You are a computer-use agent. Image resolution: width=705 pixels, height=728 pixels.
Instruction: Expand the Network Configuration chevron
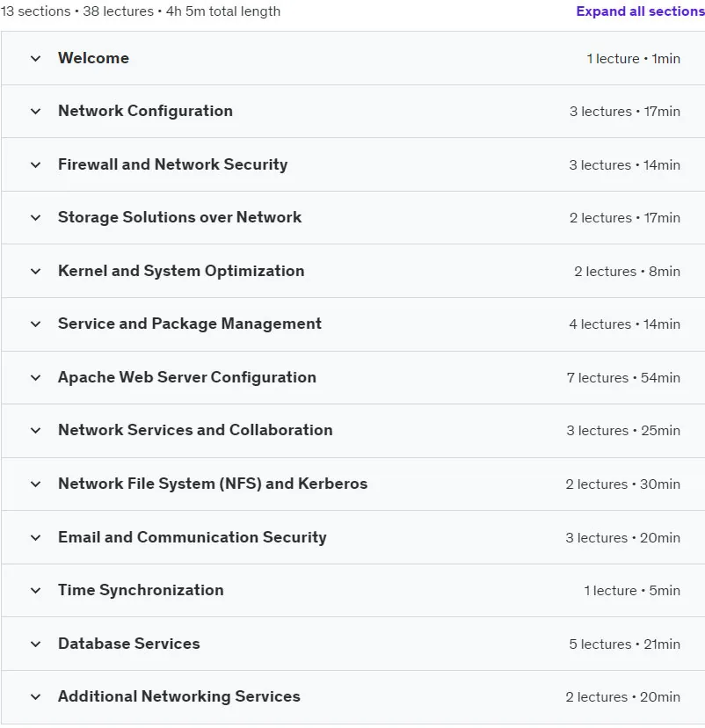coord(35,112)
